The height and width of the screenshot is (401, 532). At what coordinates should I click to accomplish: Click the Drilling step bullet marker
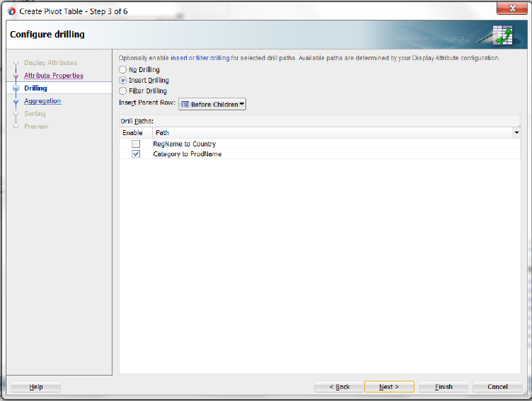16,88
